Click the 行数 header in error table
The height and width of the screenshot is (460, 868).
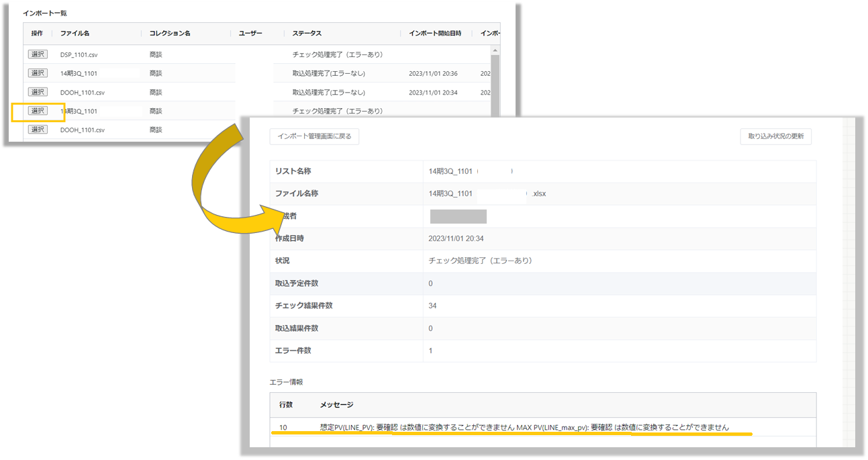(286, 405)
